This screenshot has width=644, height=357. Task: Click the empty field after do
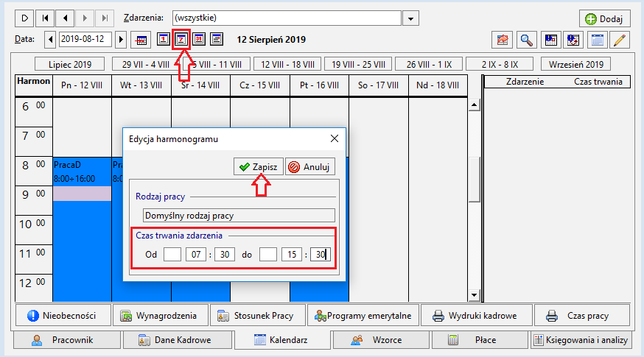point(268,255)
